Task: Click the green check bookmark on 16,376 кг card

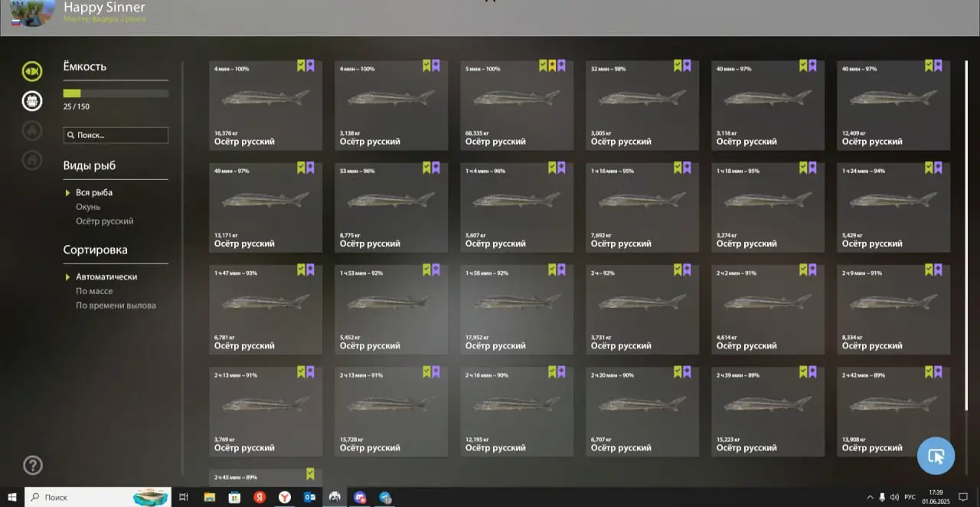Action: click(301, 66)
